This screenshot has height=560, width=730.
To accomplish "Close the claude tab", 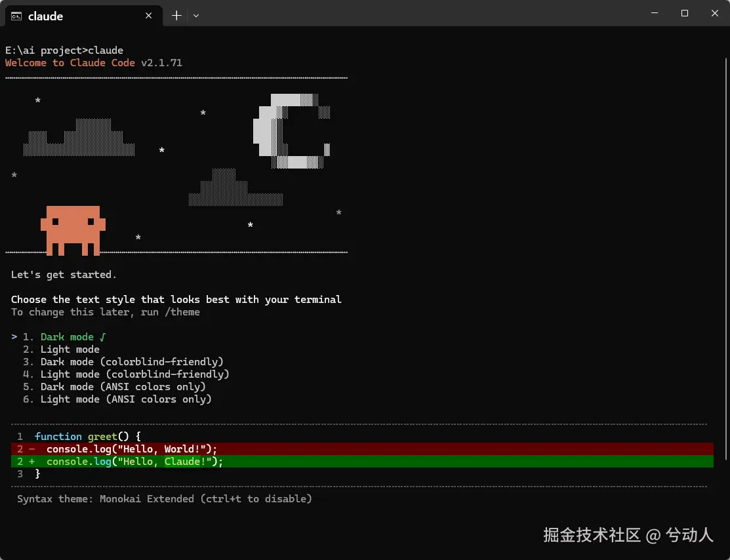I will (148, 16).
